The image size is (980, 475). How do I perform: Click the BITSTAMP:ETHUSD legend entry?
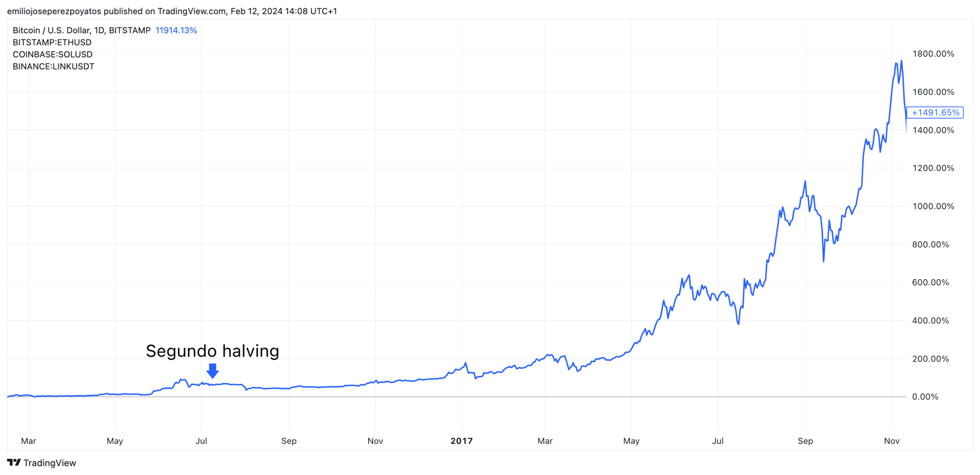[x=52, y=42]
